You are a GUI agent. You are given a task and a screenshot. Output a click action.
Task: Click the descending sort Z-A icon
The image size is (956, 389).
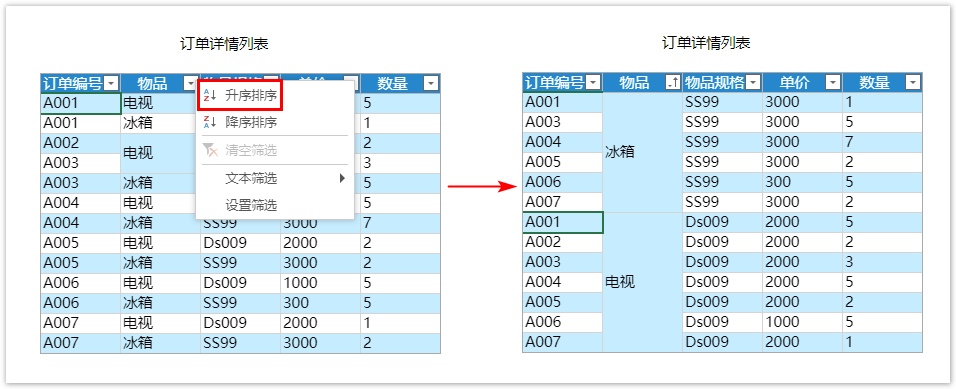click(x=210, y=122)
